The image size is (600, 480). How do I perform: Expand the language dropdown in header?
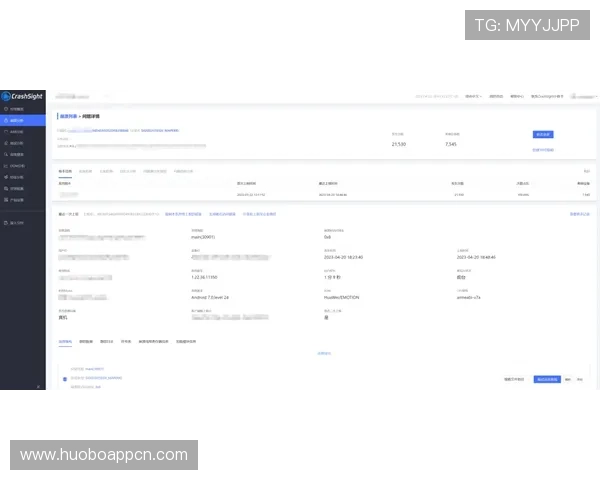[474, 96]
